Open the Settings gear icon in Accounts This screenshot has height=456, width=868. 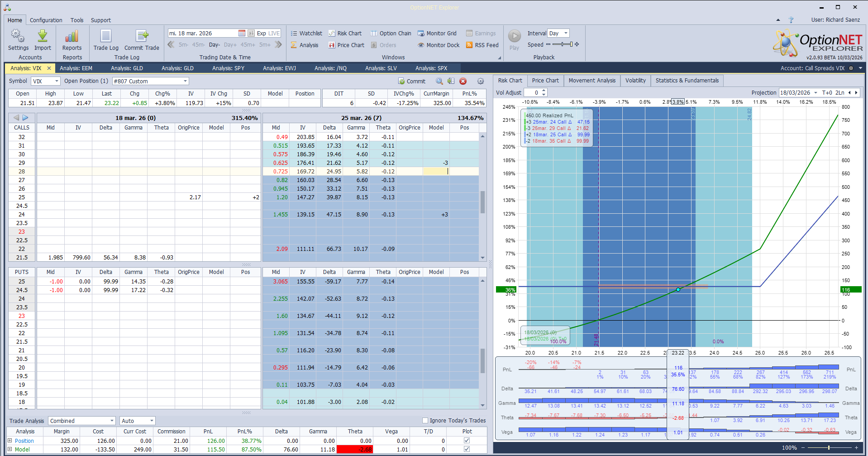click(x=18, y=36)
